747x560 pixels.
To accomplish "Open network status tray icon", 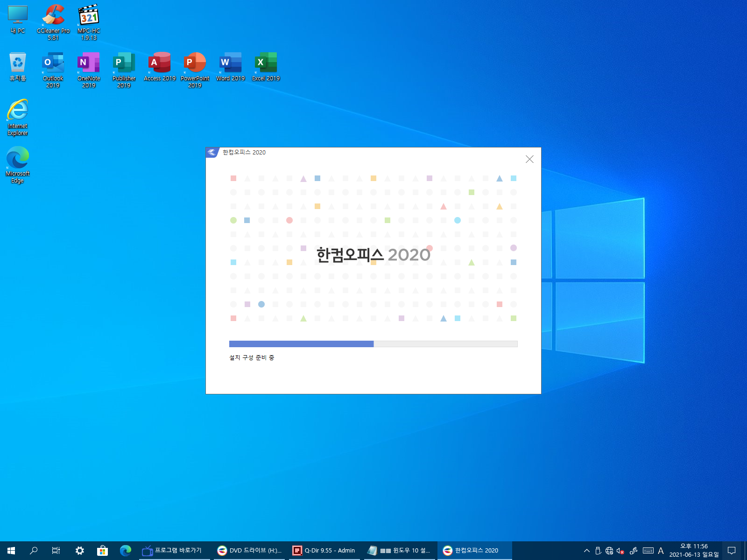I will [x=609, y=551].
